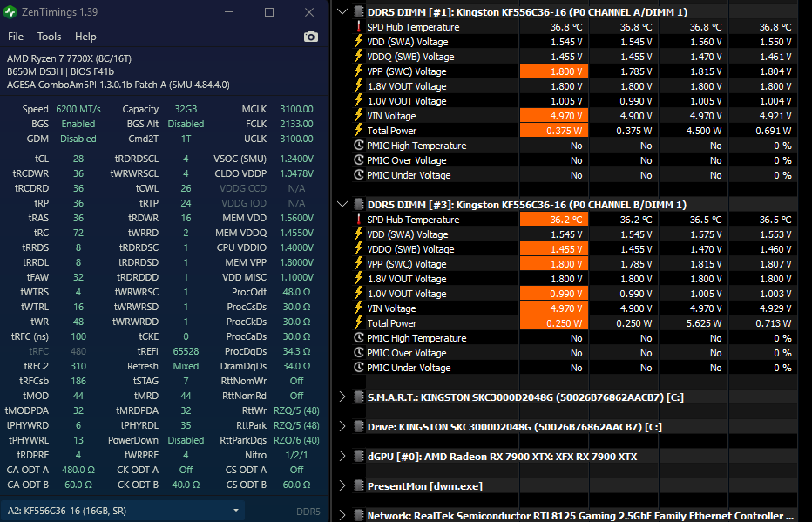812x522 pixels.
Task: Click the chip icon beside S.M.A.R.T.: KINGSTON row
Action: 358,397
